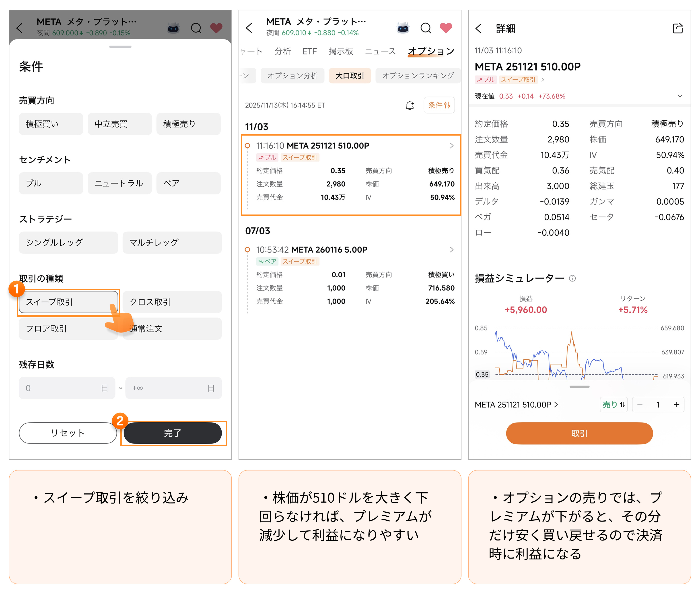Viewport: 700px width, 594px height.
Task: Switch to ETF tab
Action: click(309, 51)
